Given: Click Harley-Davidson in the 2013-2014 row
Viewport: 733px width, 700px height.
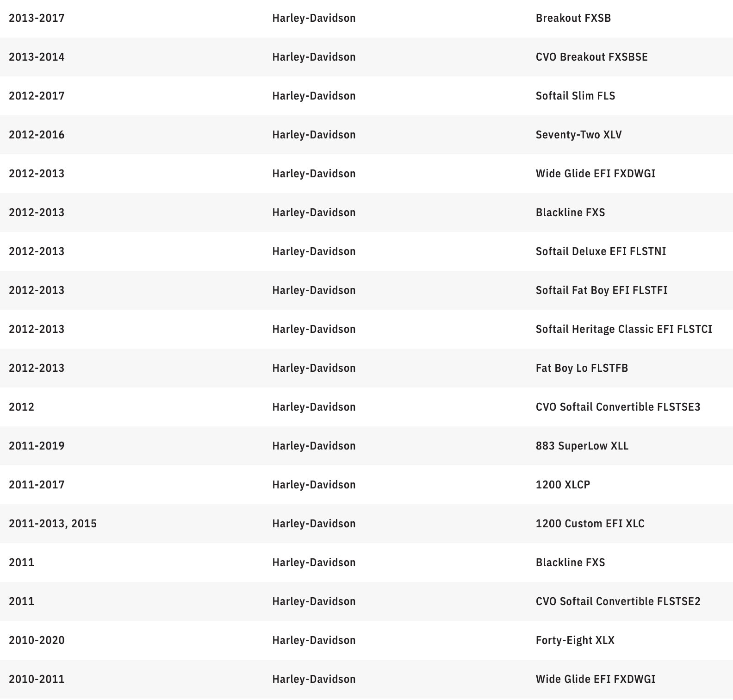Looking at the screenshot, I should click(314, 57).
